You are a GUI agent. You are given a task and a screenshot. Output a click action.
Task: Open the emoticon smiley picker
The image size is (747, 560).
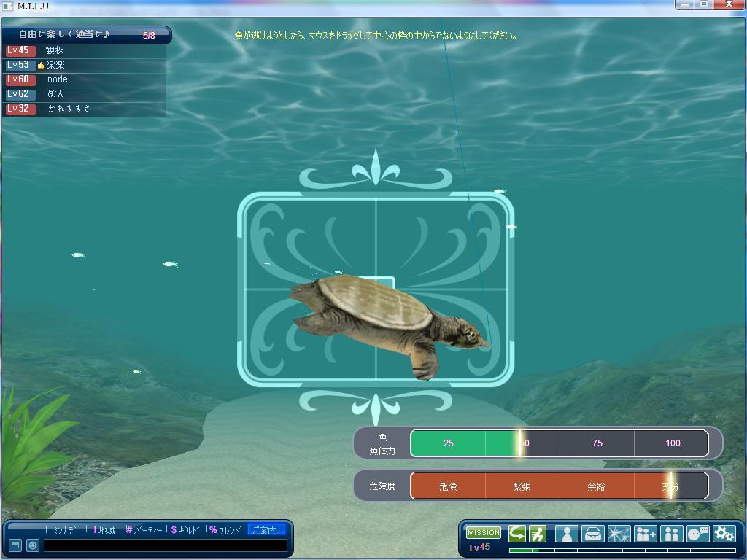(33, 545)
